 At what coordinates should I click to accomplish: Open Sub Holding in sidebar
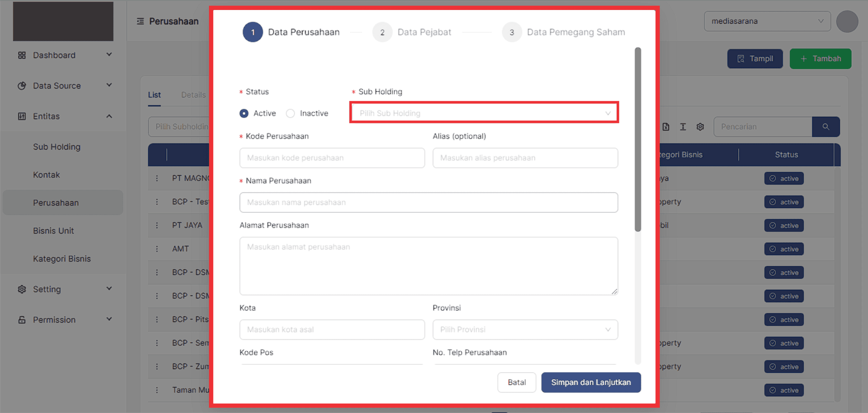57,147
